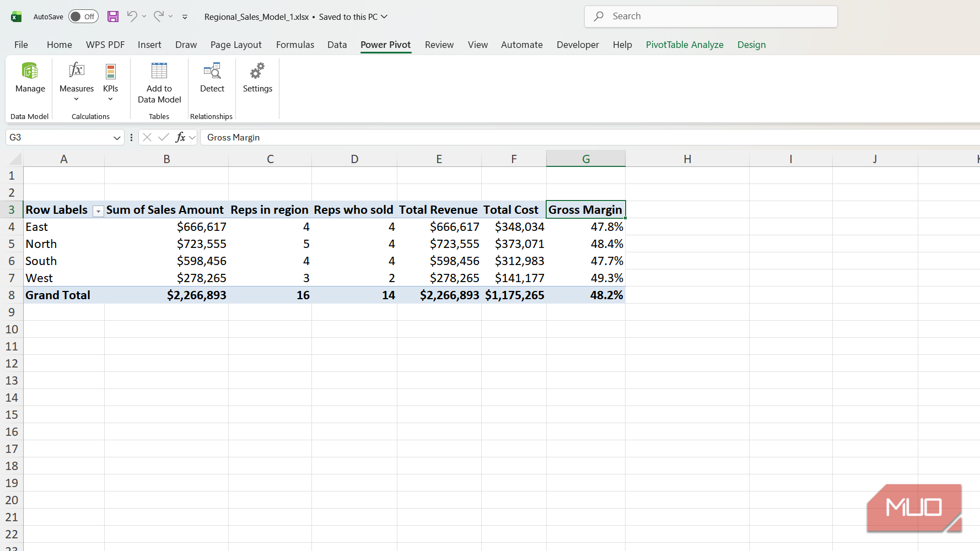Open the Undo history dropdown arrow

[x=144, y=17]
